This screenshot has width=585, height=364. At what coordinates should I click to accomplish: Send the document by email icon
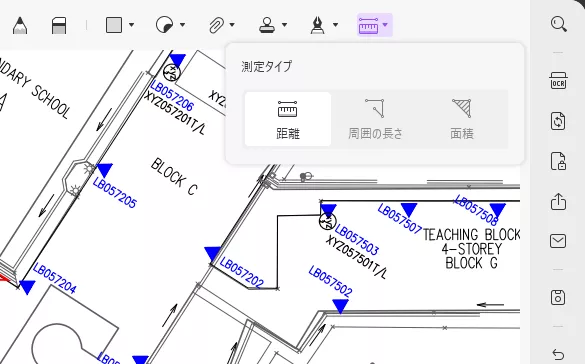tap(558, 241)
